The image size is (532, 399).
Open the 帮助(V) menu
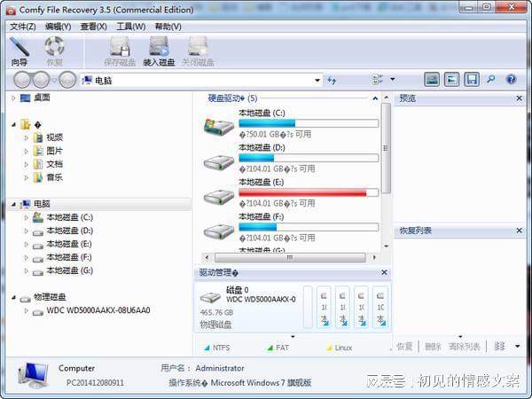tap(168, 27)
